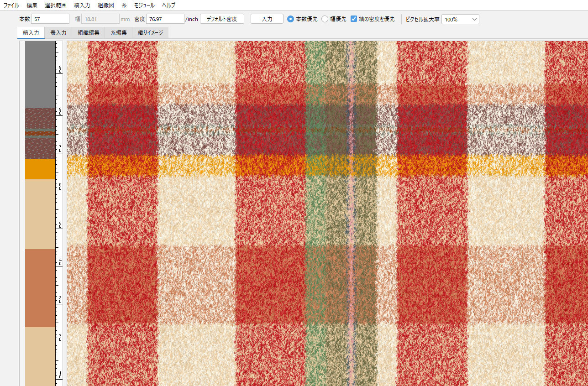
Task: Select the orange stripe in the color bar
Action: pyautogui.click(x=40, y=169)
